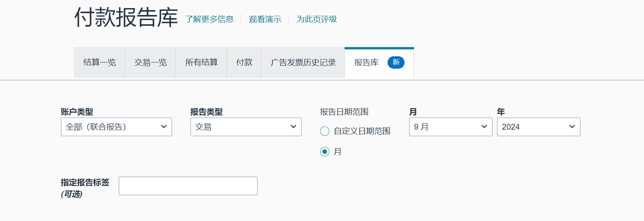Select the 付款 tab
Image resolution: width=644 pixels, height=221 pixels.
[244, 62]
